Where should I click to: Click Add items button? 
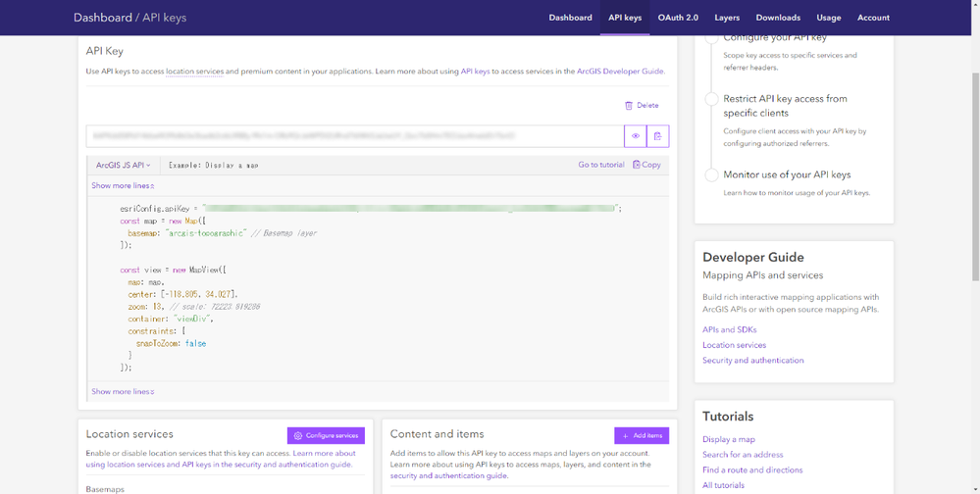click(642, 436)
